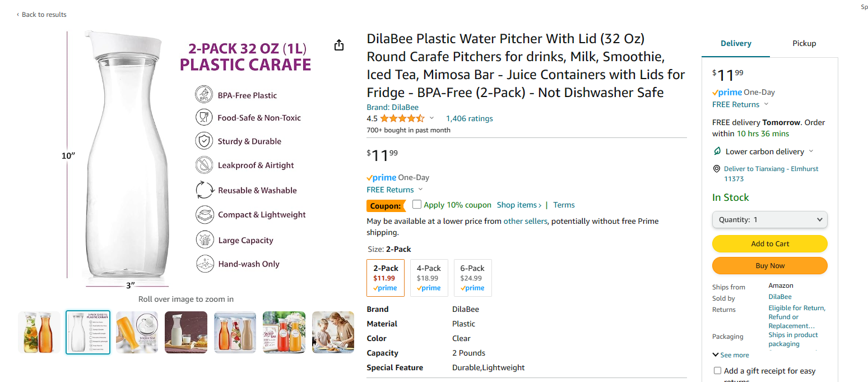Click the Add to Cart button

click(x=769, y=244)
